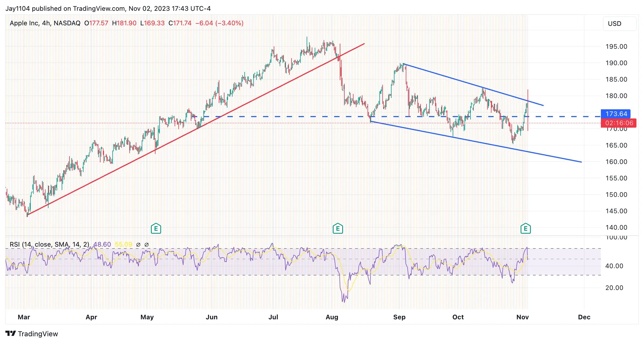This screenshot has width=644, height=343.
Task: Click the 180.00 price axis label
Action: point(616,96)
